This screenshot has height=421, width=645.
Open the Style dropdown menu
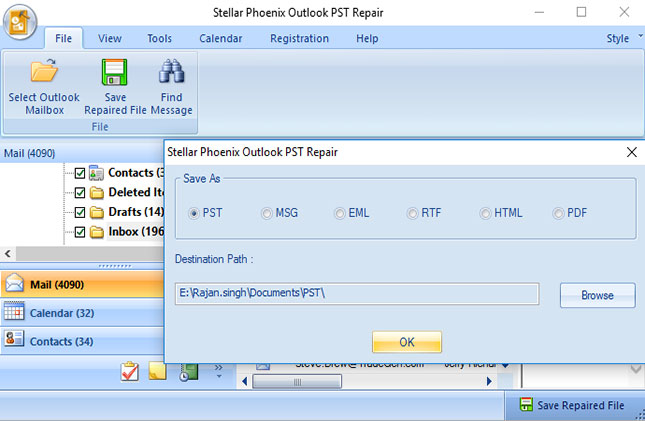click(623, 38)
